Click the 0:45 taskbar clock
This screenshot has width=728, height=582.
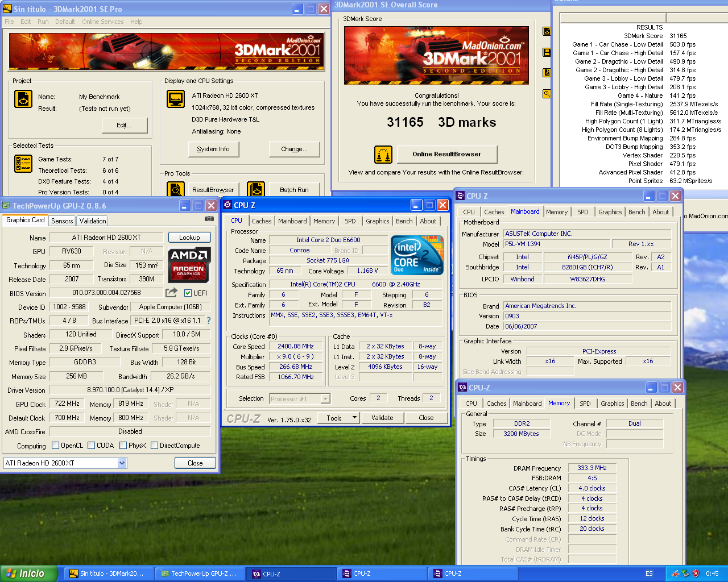pos(712,573)
